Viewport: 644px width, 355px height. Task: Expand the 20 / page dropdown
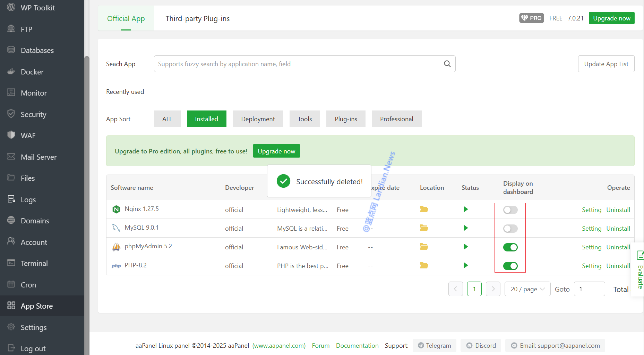click(x=527, y=289)
